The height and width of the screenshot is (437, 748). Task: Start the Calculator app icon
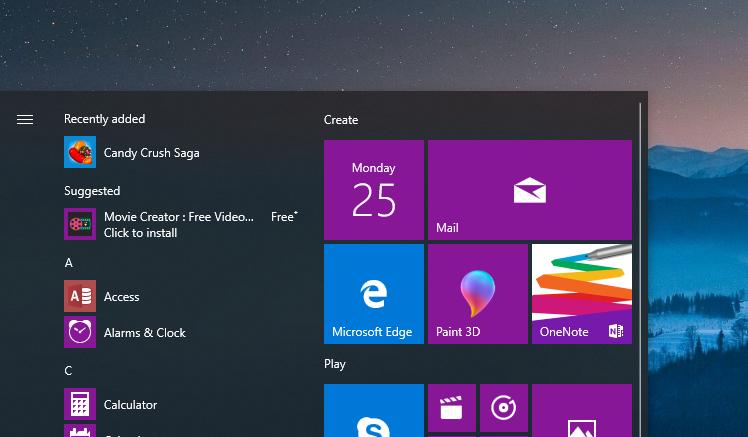click(x=80, y=404)
